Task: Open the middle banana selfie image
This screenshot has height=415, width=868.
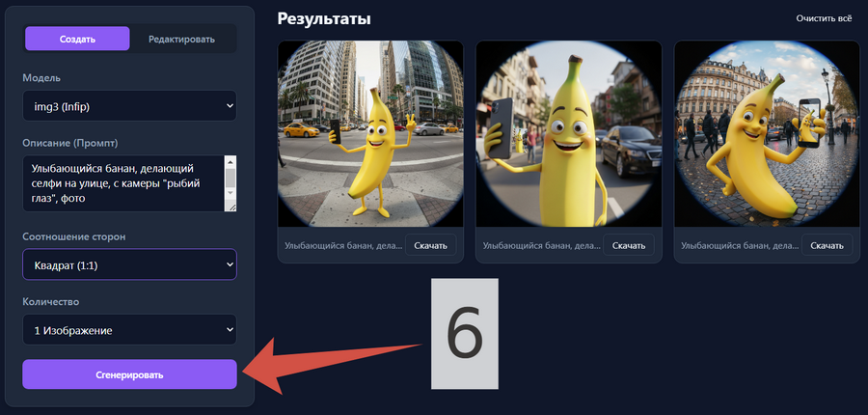Action: [x=568, y=133]
